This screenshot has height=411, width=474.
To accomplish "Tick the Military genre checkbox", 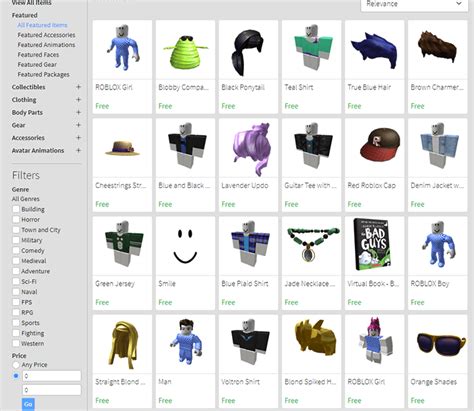I will pyautogui.click(x=16, y=240).
